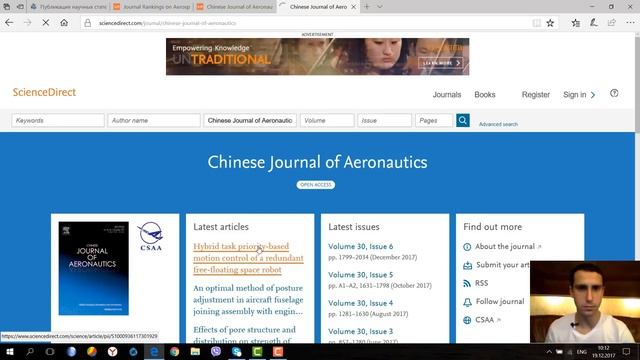Switch to the Russian-titled first tab

pyautogui.click(x=69, y=7)
